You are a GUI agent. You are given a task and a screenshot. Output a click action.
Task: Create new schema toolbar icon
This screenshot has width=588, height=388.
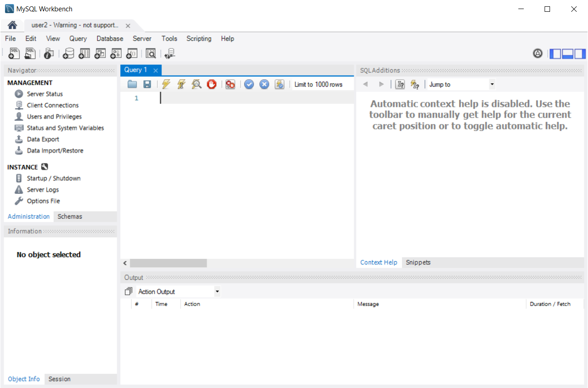tap(68, 53)
